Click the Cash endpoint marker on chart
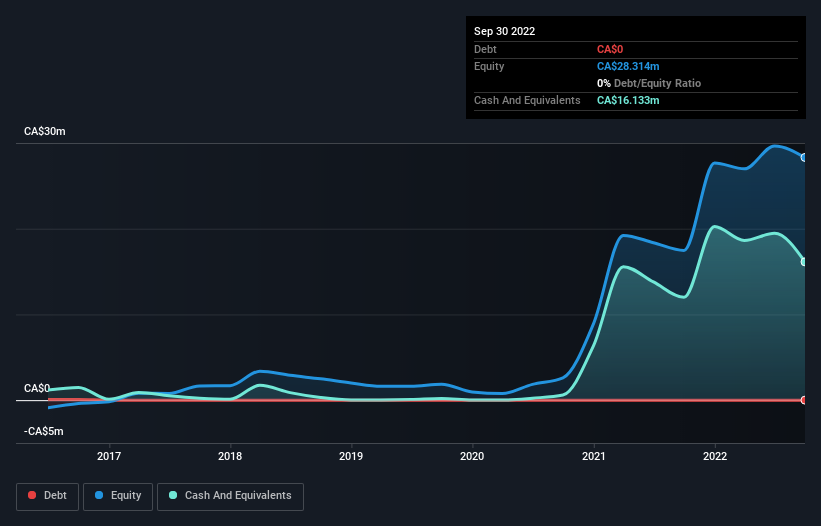This screenshot has width=821, height=526. coord(804,262)
